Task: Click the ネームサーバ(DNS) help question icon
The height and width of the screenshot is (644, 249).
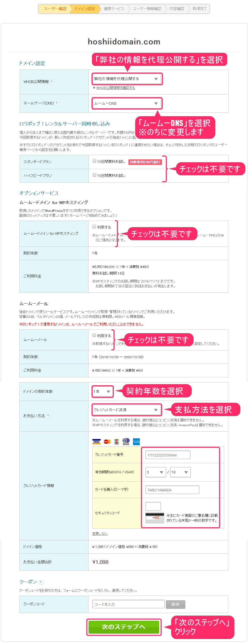Action: click(x=57, y=103)
